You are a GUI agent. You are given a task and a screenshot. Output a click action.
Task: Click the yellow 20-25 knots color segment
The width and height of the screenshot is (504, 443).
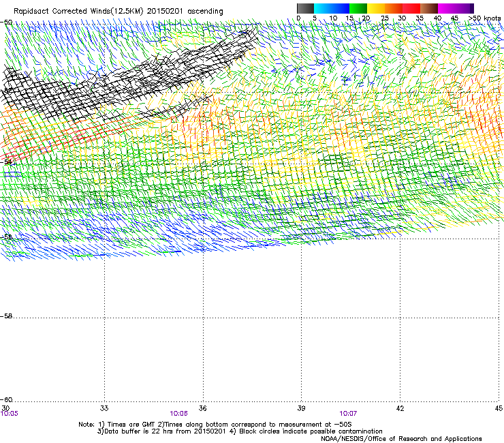click(376, 8)
